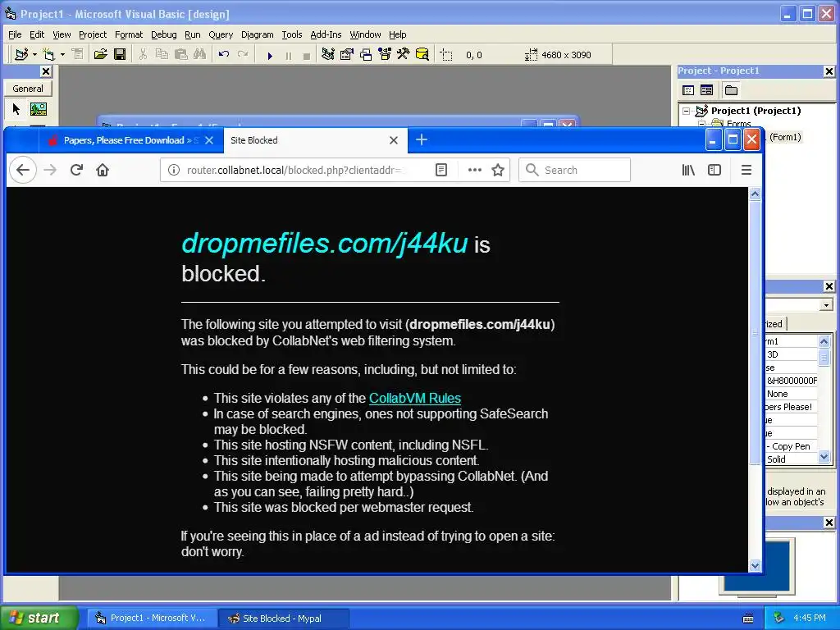Click the General tab in Toolbox
This screenshot has height=630, width=840.
pyautogui.click(x=28, y=89)
